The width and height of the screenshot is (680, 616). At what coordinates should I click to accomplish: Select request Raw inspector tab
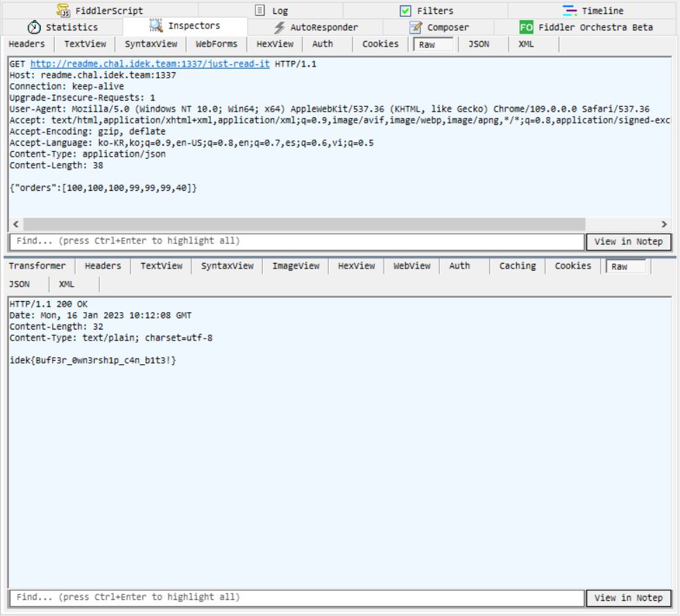point(433,44)
